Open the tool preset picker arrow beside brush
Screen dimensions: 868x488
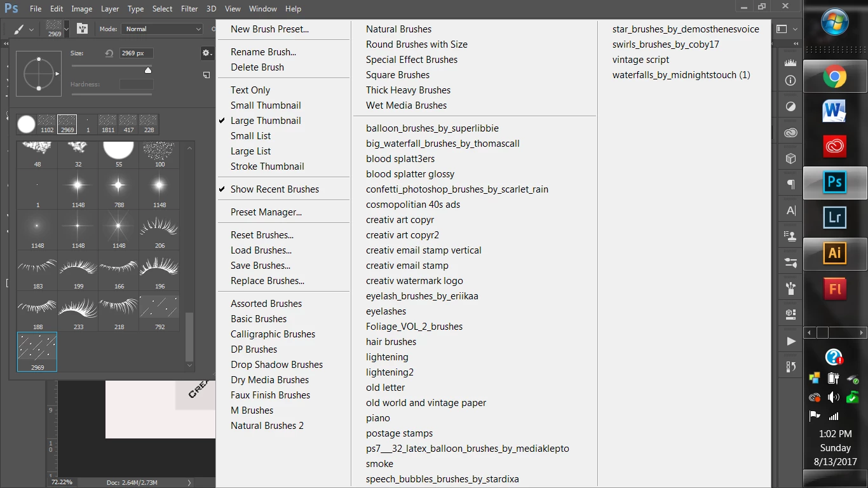coord(31,29)
